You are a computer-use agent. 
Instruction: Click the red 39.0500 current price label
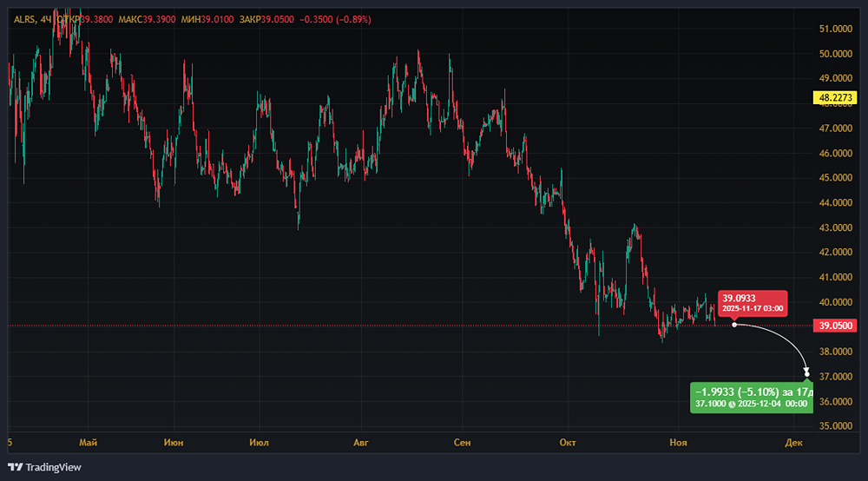pos(835,326)
